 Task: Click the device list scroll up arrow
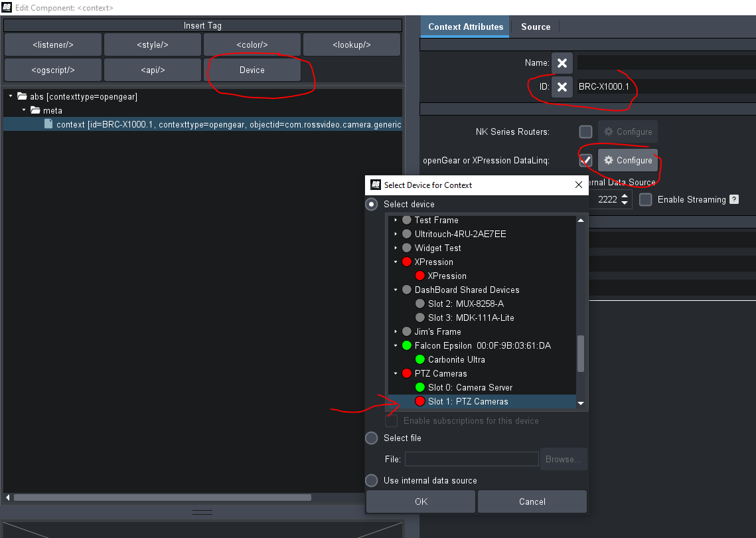(x=581, y=221)
